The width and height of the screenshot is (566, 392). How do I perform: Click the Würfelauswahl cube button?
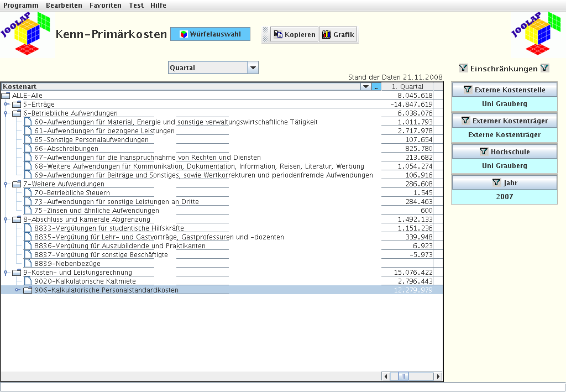(210, 34)
